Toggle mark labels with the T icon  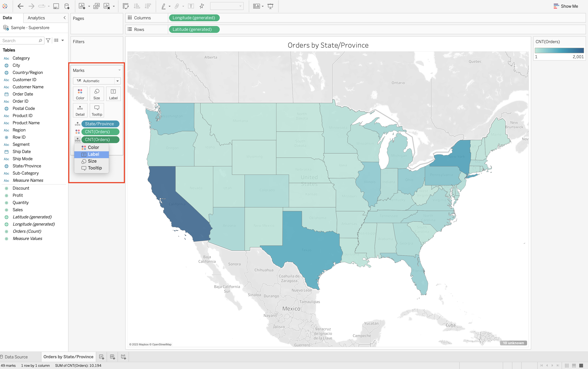coord(191,6)
